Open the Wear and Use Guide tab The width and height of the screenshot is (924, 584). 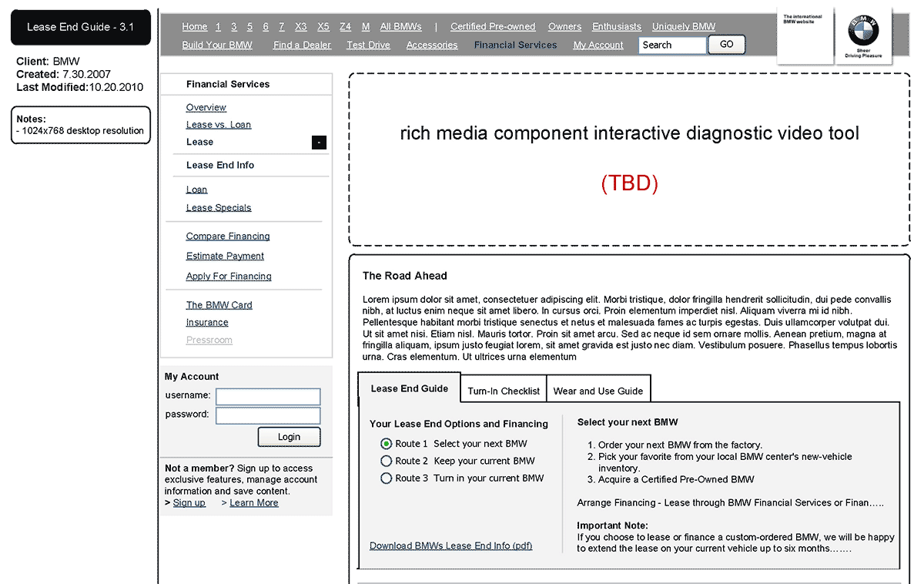[x=598, y=391]
